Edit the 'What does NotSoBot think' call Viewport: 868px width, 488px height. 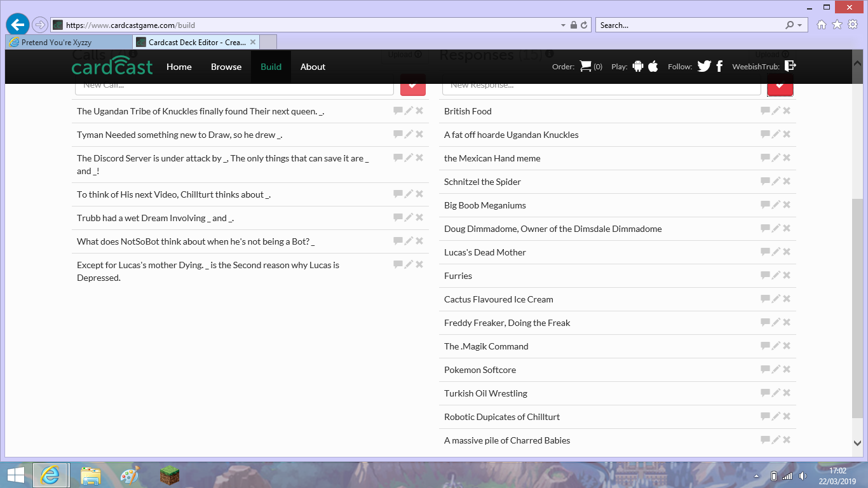[409, 241]
